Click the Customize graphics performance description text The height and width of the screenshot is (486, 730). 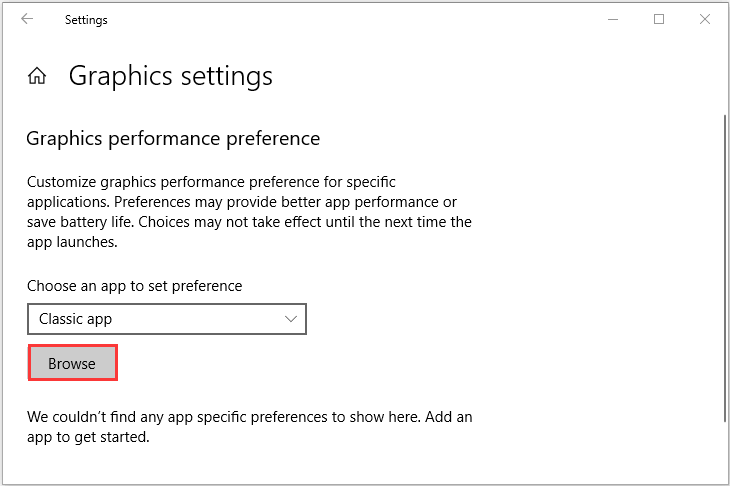point(249,212)
